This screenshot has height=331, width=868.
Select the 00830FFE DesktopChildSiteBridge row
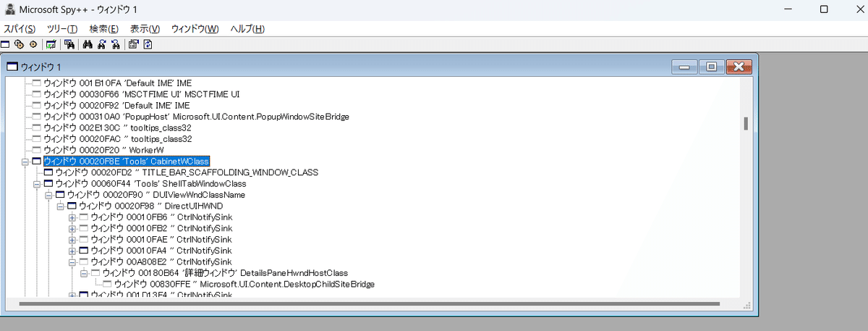244,284
